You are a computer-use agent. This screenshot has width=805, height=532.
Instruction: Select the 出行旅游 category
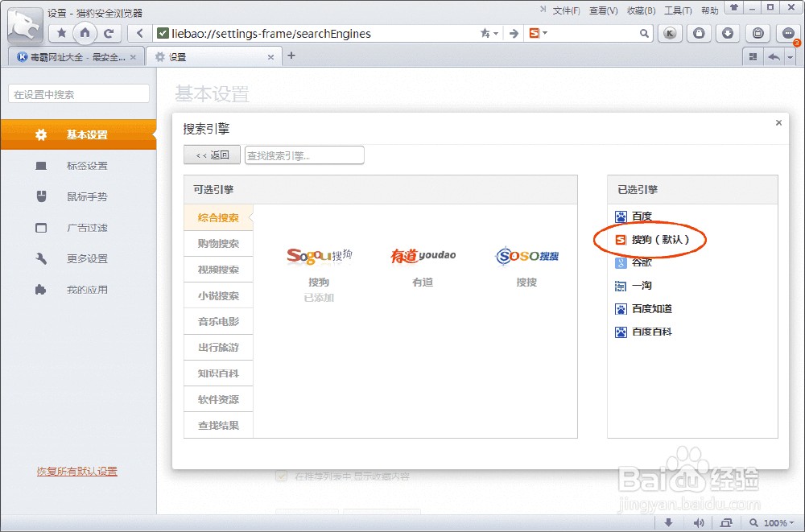218,348
